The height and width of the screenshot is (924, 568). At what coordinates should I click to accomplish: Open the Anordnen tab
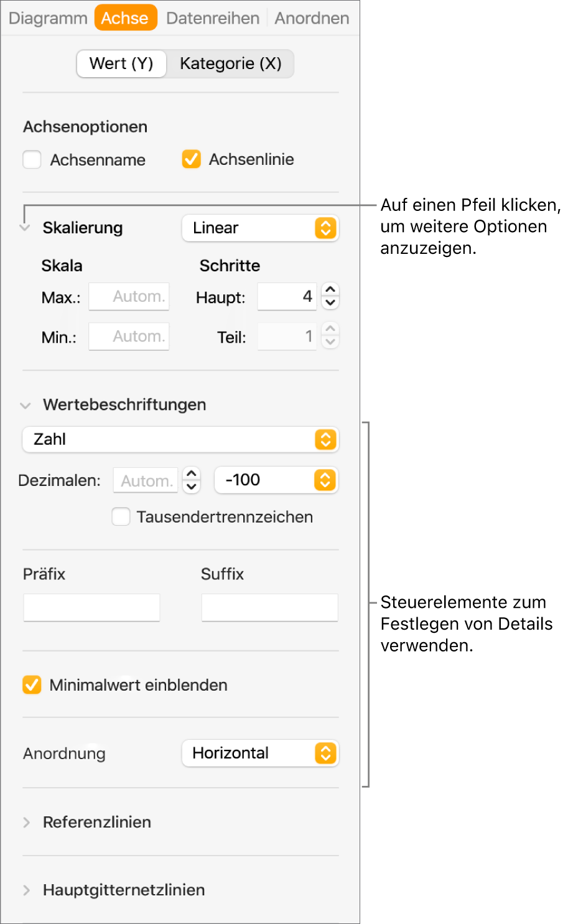[x=312, y=18]
